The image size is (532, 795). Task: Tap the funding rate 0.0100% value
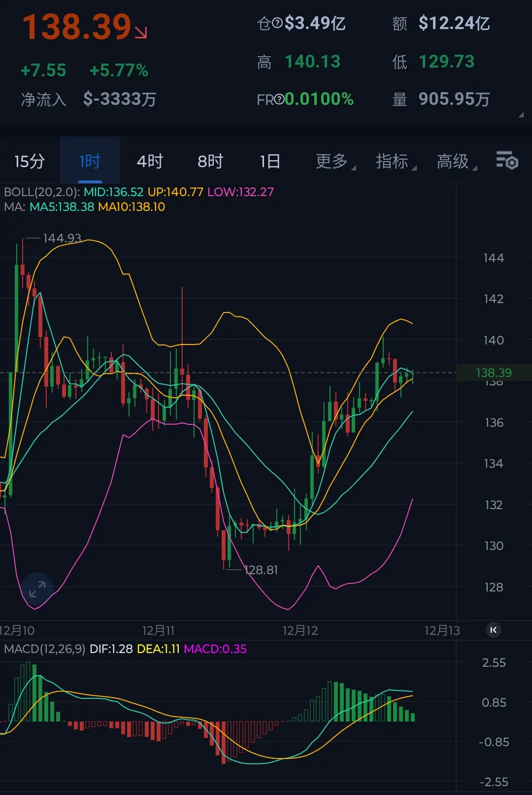coord(319,99)
